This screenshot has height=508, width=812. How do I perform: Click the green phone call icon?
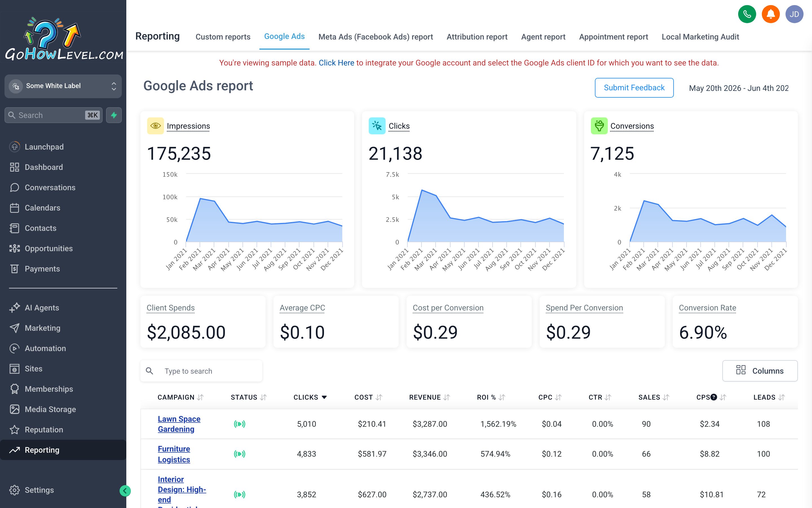(747, 14)
